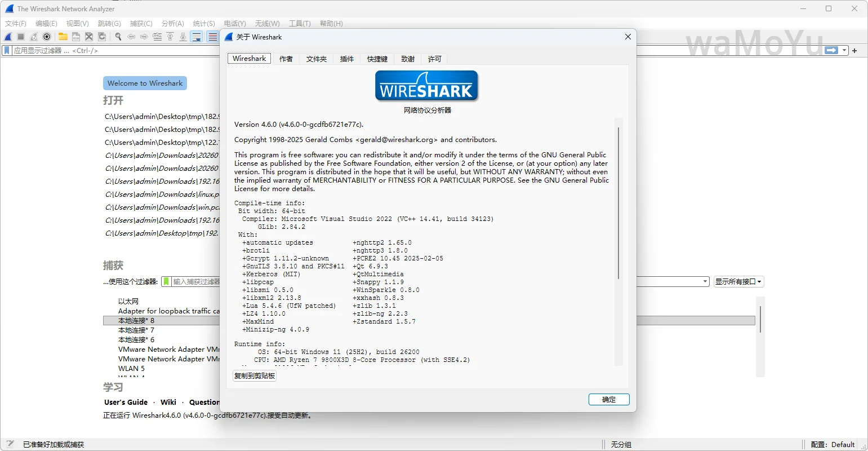Go back with the left arrow icon
This screenshot has width=868, height=451.
(x=131, y=37)
